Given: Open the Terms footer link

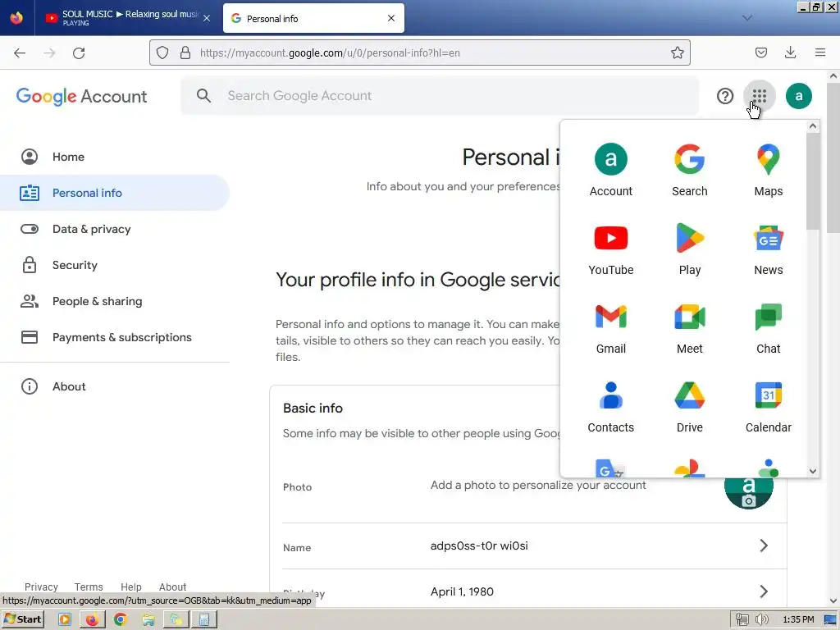Looking at the screenshot, I should (89, 587).
